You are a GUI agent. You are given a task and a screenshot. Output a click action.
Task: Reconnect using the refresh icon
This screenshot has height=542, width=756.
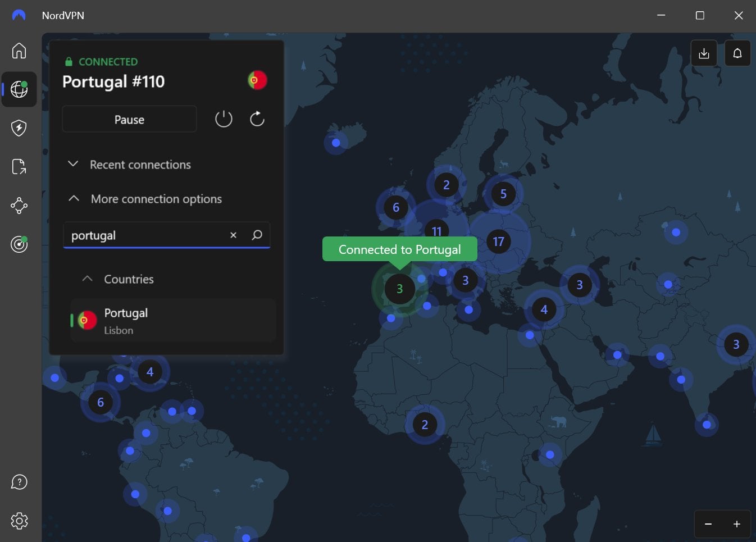[x=257, y=119]
